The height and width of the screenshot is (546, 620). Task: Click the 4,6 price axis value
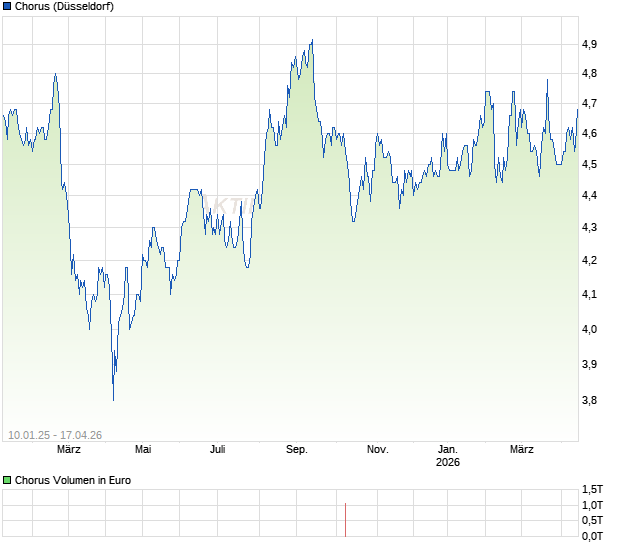[589, 133]
